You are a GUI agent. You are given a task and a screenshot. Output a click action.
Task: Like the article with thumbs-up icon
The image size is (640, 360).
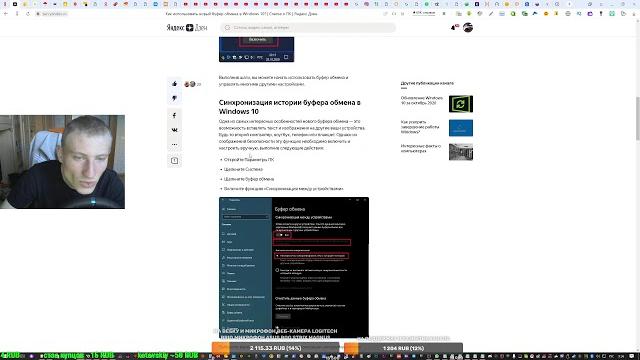pyautogui.click(x=174, y=84)
